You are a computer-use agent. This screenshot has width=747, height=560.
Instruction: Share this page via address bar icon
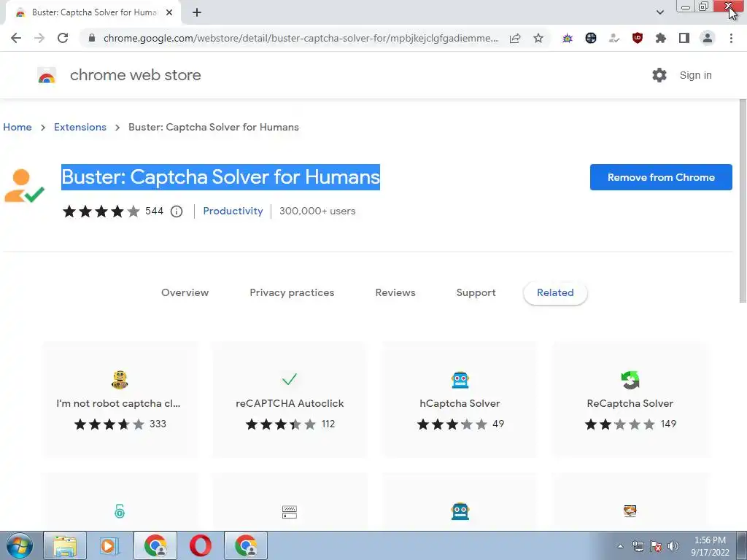pos(515,38)
